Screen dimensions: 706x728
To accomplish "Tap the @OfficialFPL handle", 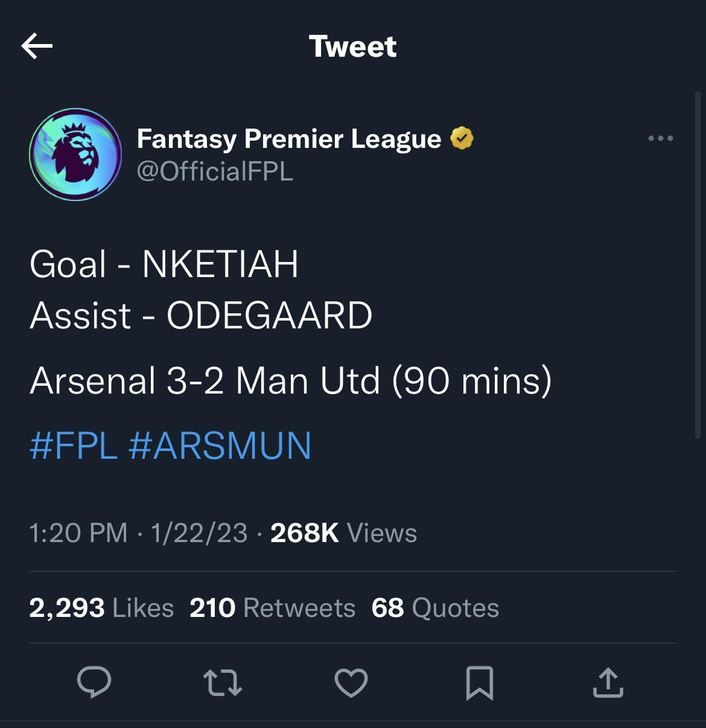I will coord(215,171).
